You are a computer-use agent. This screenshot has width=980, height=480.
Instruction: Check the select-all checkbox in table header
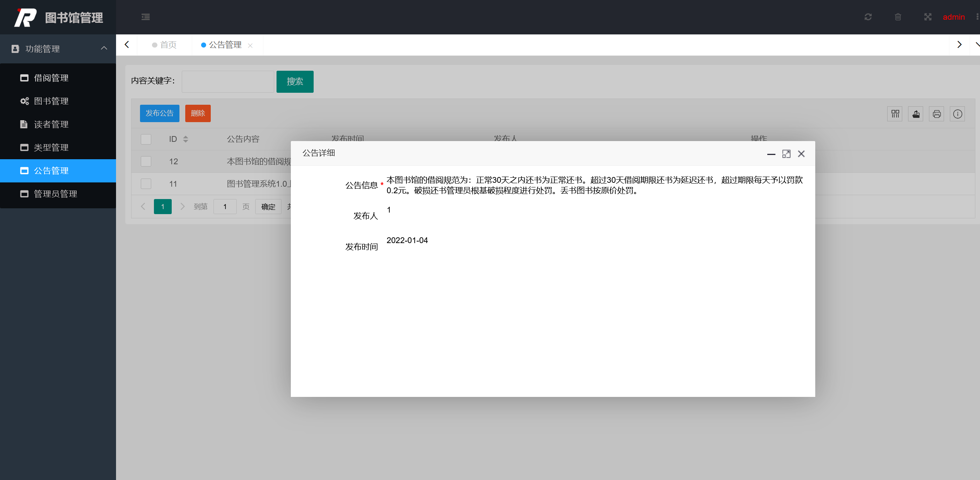pyautogui.click(x=146, y=139)
